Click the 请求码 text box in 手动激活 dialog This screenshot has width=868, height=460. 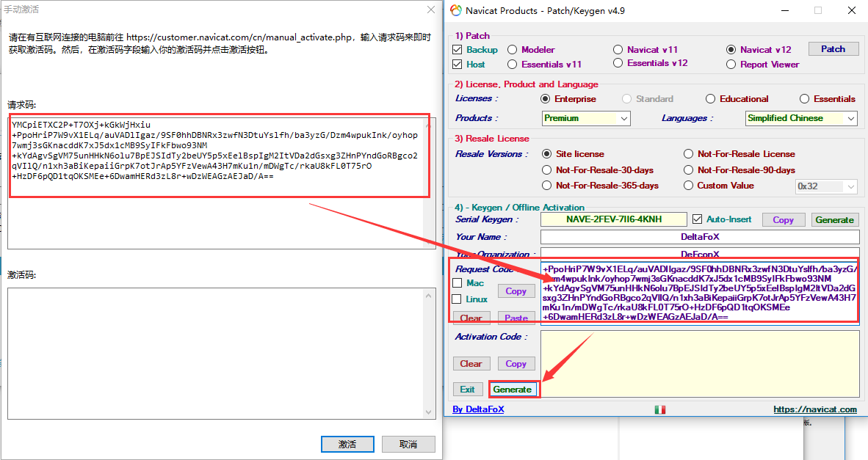pos(222,183)
